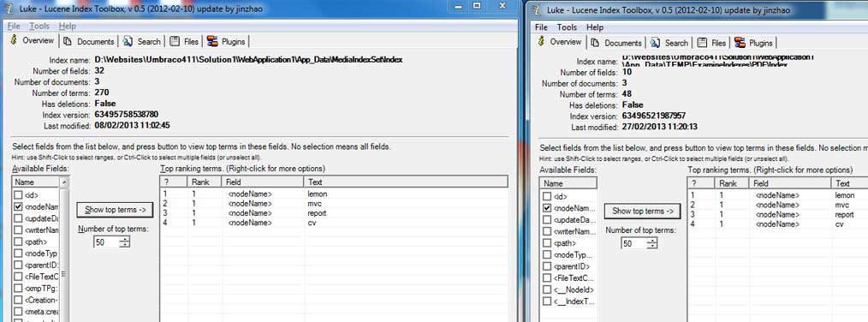Open the Tools menu in left Luke window
The image size is (868, 322).
tap(39, 26)
